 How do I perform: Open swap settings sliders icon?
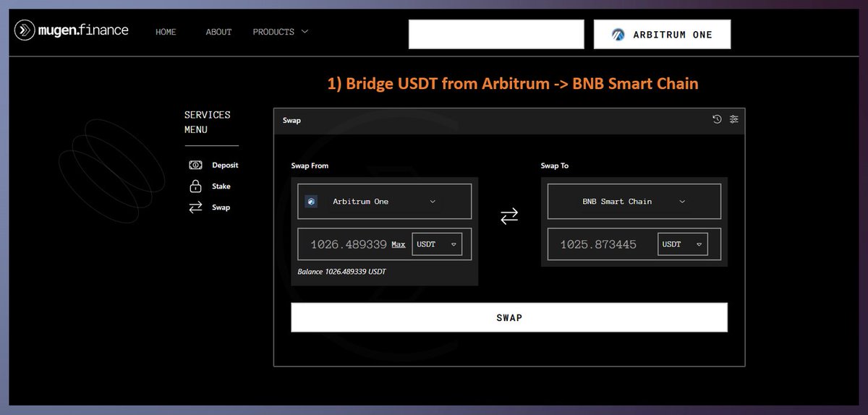734,119
